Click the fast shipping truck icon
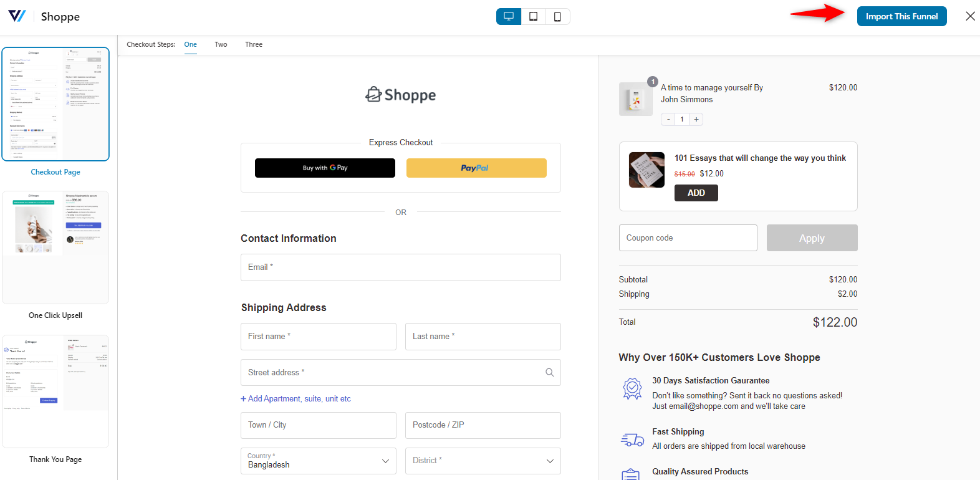The width and height of the screenshot is (980, 480). coord(632,439)
